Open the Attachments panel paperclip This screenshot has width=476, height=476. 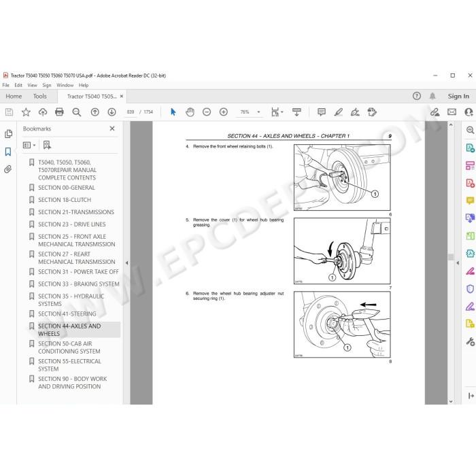pyautogui.click(x=8, y=169)
